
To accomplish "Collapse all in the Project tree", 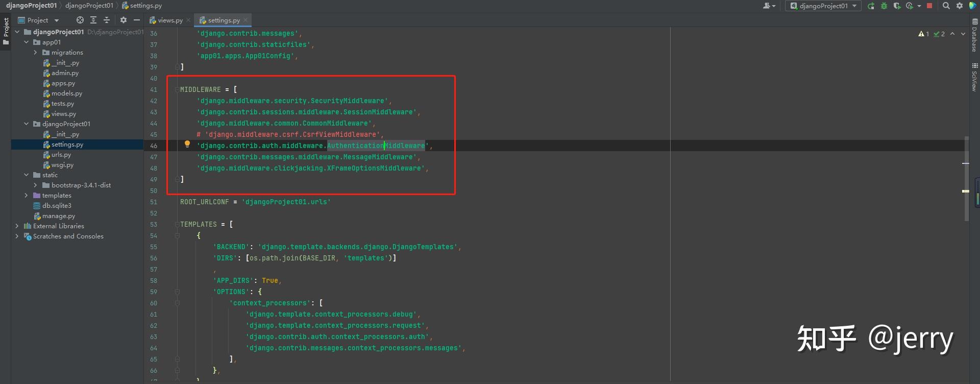I will (106, 20).
